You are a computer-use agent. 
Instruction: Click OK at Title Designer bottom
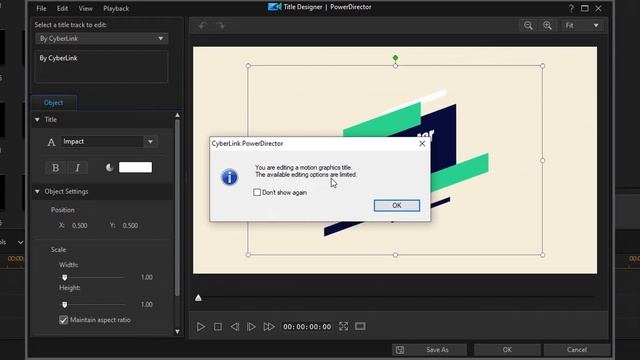coord(507,350)
